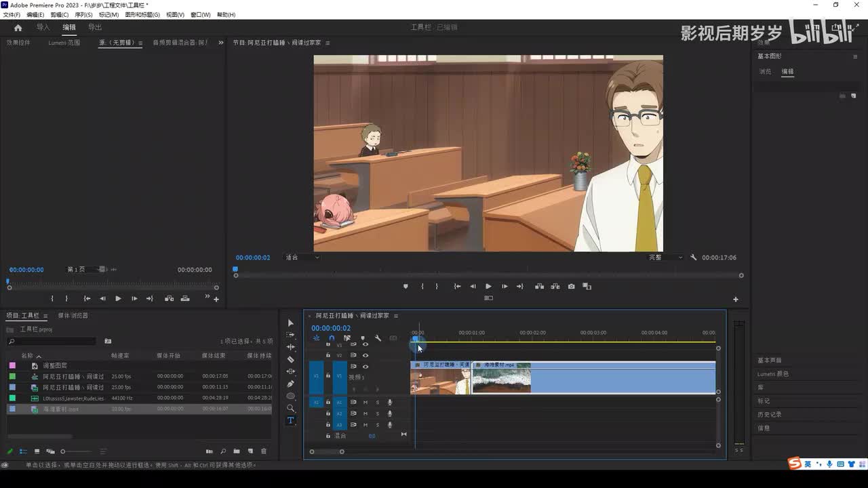Enable the timeline snap magnet icon
Viewport: 868px width, 488px height.
pos(332,338)
